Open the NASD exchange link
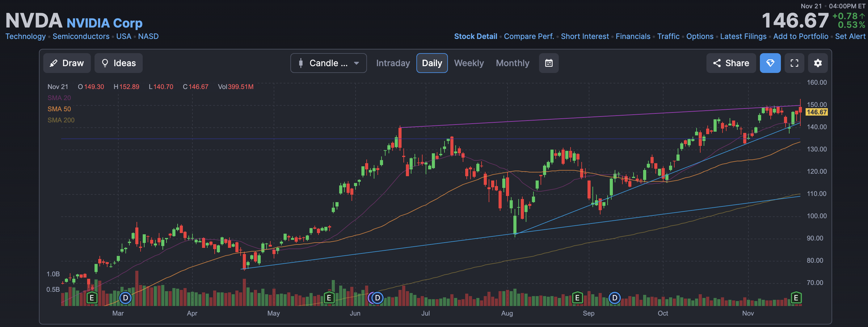 tap(148, 36)
